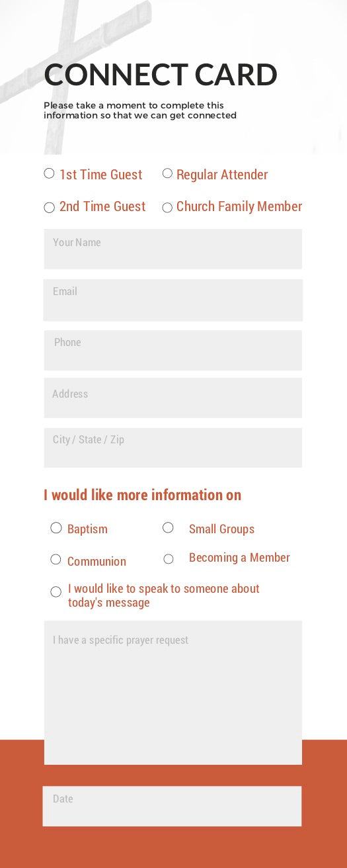This screenshot has height=868, width=347.
Task: Focus the Date input field
Action: 173,806
